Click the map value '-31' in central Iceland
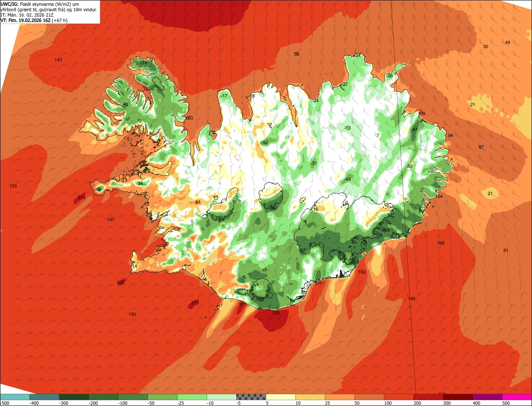This screenshot has height=406, width=532. (314, 164)
